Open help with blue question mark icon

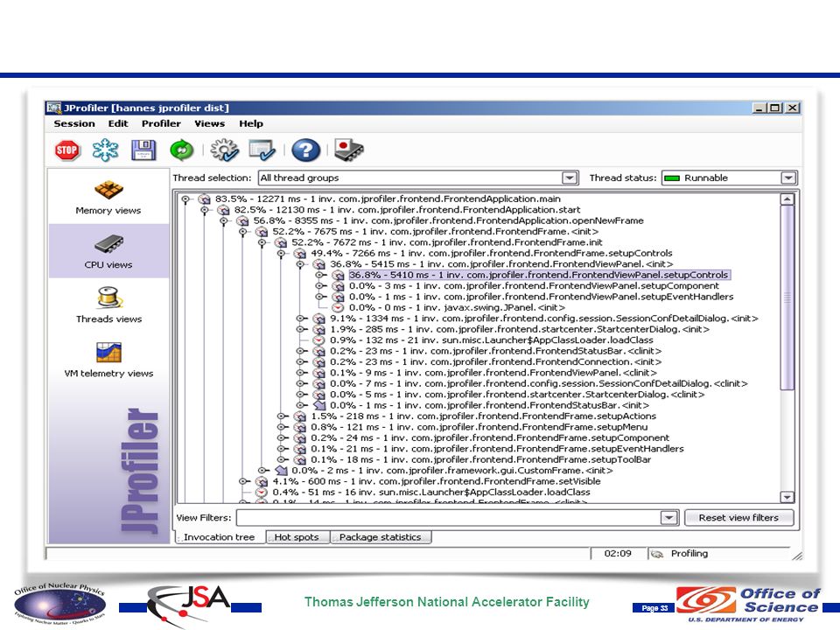pyautogui.click(x=306, y=150)
